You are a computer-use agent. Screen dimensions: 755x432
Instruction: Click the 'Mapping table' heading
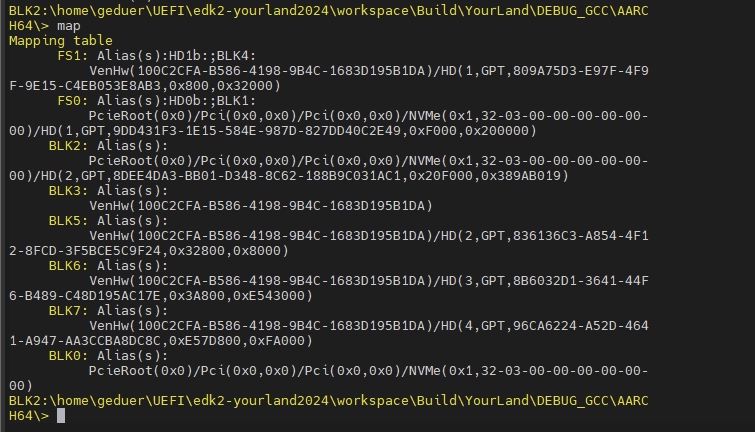coord(61,41)
